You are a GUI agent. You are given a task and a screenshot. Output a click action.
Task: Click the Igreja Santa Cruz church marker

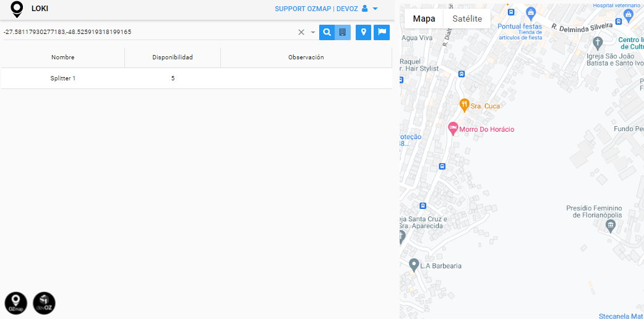coord(401,236)
